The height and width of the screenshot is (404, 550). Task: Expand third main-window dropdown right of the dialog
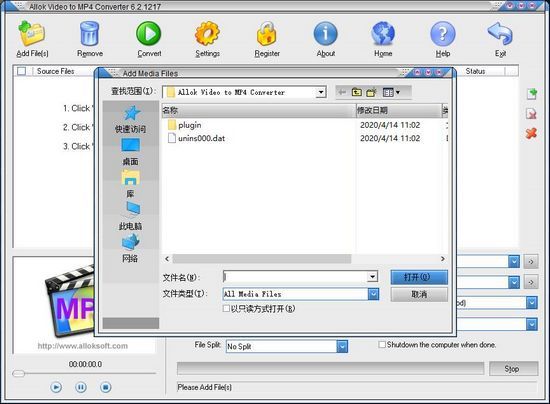(x=532, y=303)
